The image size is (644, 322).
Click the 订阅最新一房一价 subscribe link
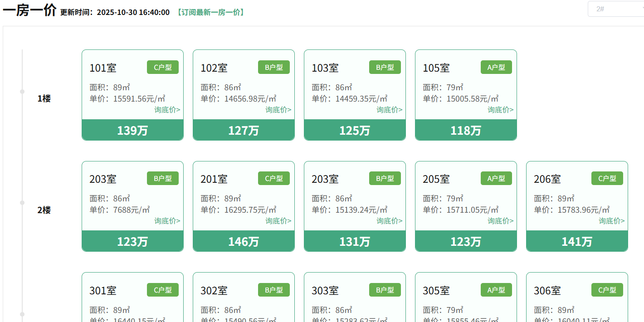[211, 12]
